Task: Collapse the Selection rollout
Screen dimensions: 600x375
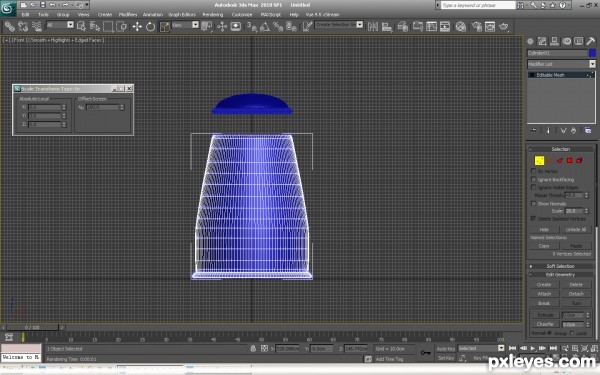Action: (561, 149)
